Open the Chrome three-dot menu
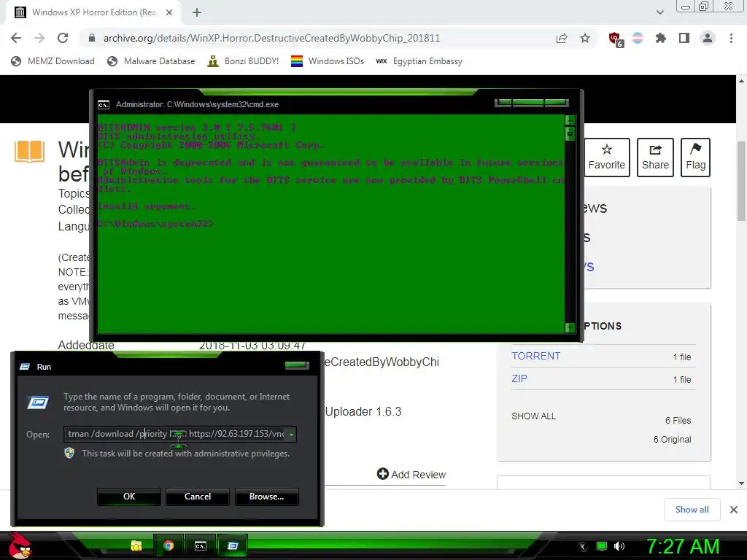 [x=731, y=38]
